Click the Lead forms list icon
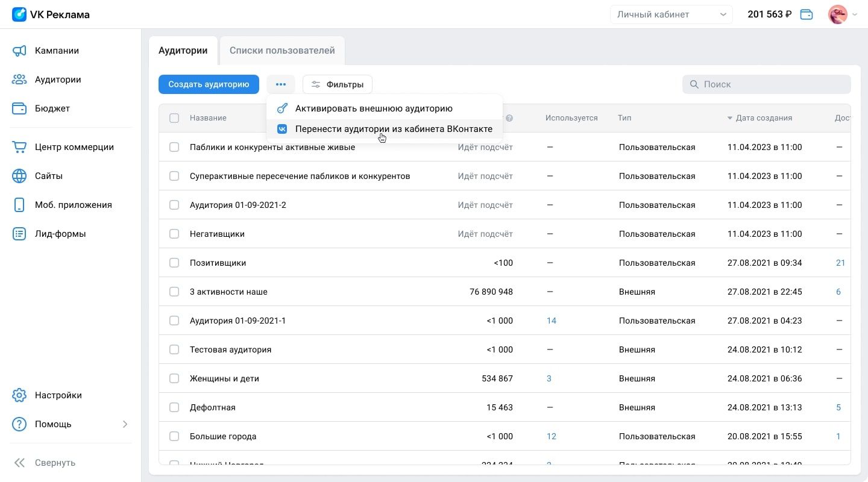Viewport: 868px width, 482px height. 19,234
